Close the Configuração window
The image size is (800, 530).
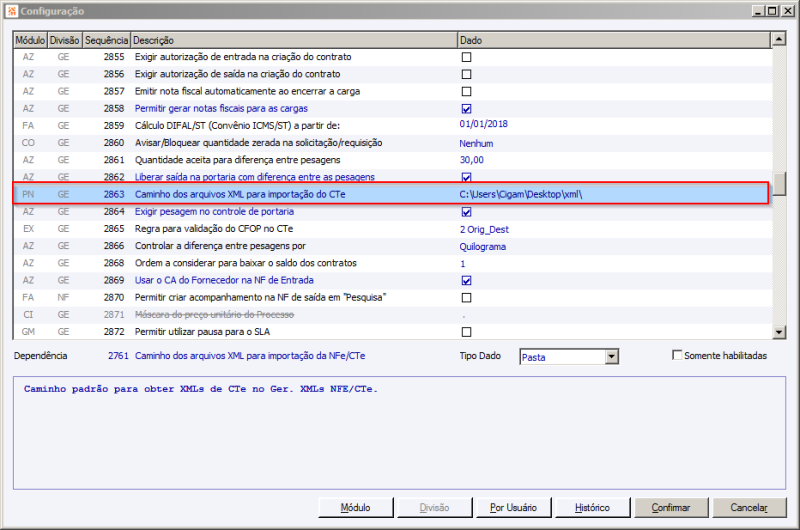[x=787, y=11]
